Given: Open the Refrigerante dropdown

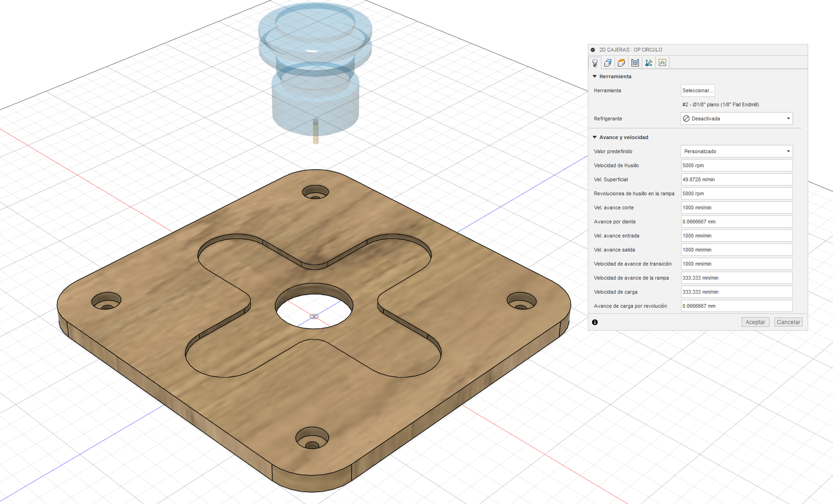Looking at the screenshot, I should point(736,119).
